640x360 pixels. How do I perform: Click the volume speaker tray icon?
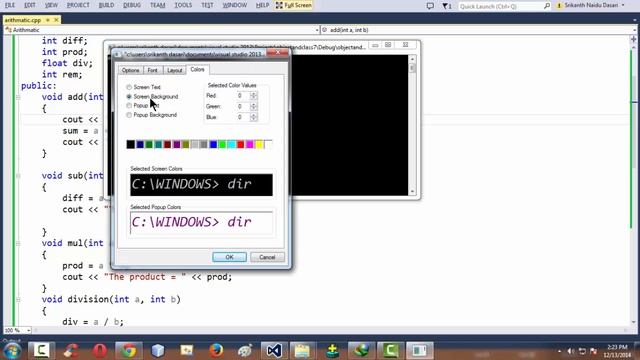tap(571, 351)
